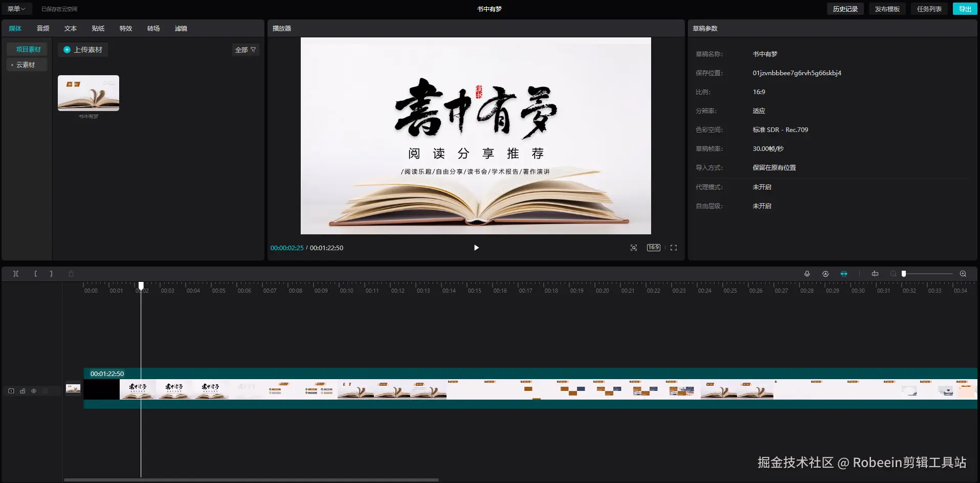Viewport: 980px width, 483px height.
Task: Click the project title 书中有梦 in top bar
Action: [x=489, y=9]
